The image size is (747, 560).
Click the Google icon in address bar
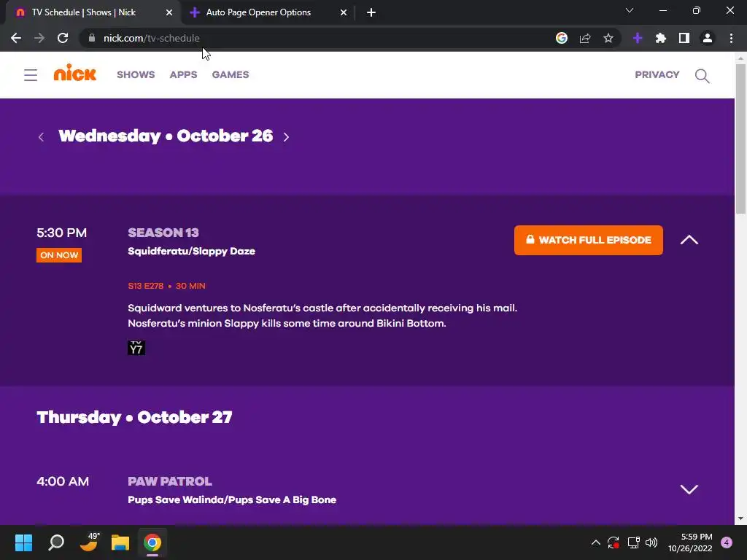[562, 38]
